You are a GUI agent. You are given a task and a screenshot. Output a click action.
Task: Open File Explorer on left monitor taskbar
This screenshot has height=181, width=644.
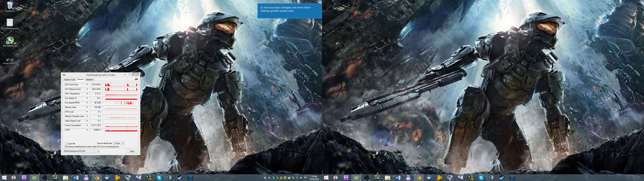(x=66, y=178)
